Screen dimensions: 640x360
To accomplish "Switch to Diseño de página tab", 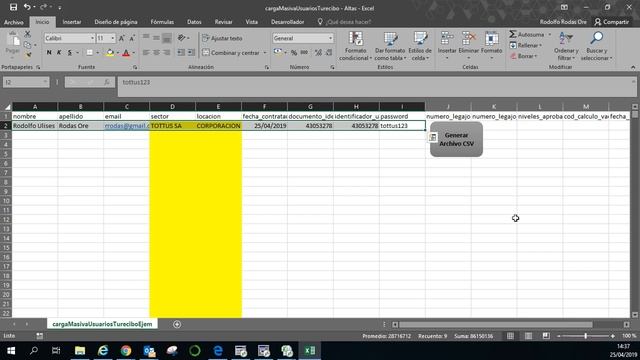I will click(116, 22).
